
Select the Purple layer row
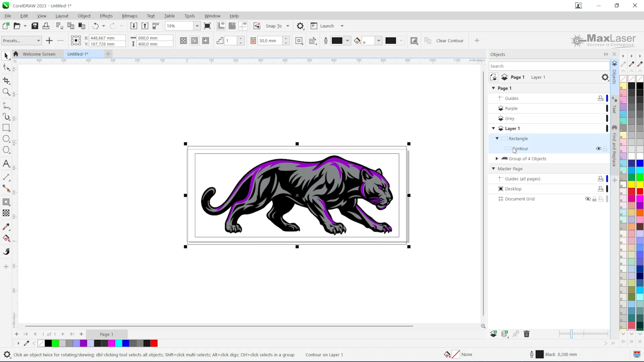(549, 108)
